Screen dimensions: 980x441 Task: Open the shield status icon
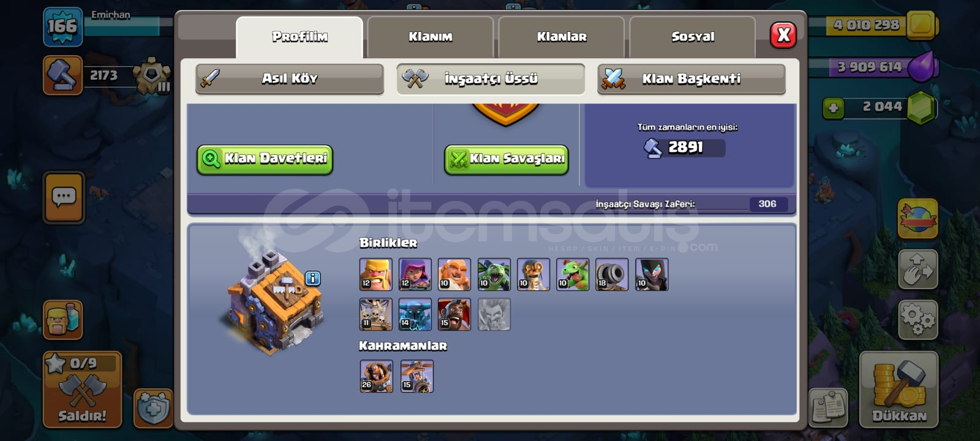pos(153,407)
